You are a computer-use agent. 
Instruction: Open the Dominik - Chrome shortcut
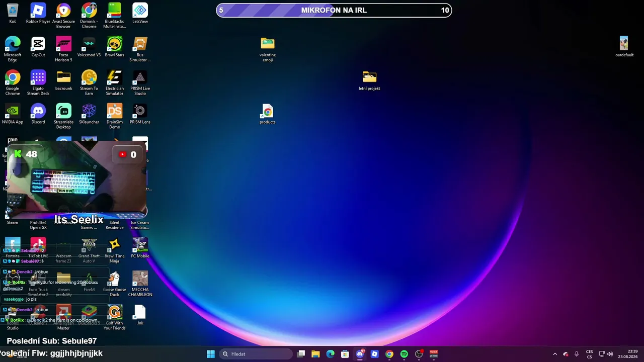[89, 16]
